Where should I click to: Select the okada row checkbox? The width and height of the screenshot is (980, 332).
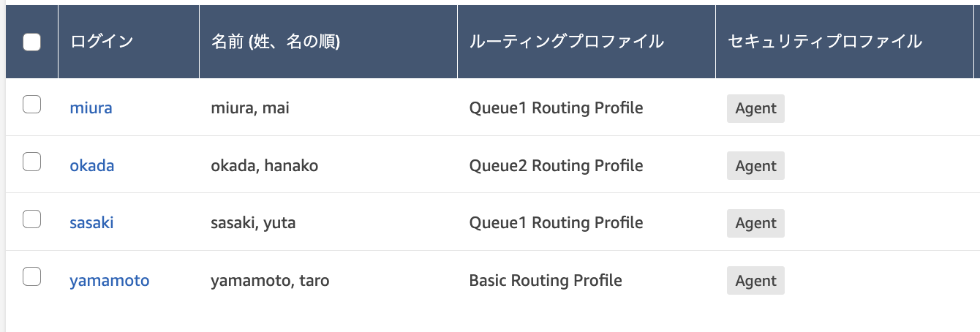31,162
